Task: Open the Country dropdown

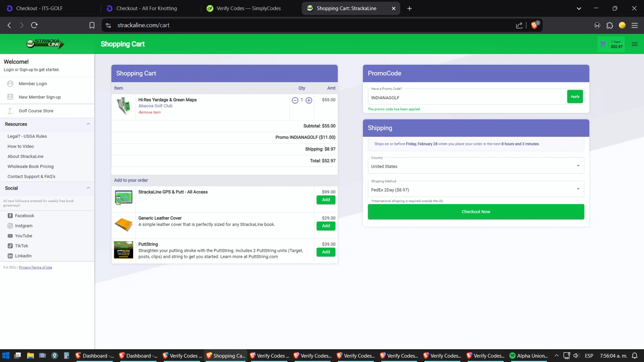Action: pos(476,166)
